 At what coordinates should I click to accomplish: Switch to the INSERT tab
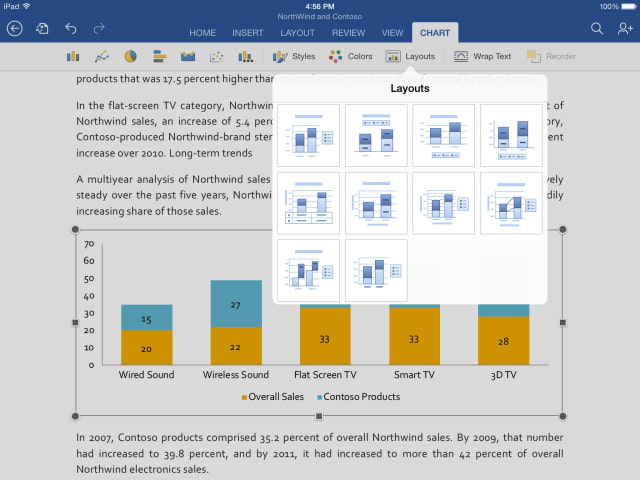(x=248, y=33)
